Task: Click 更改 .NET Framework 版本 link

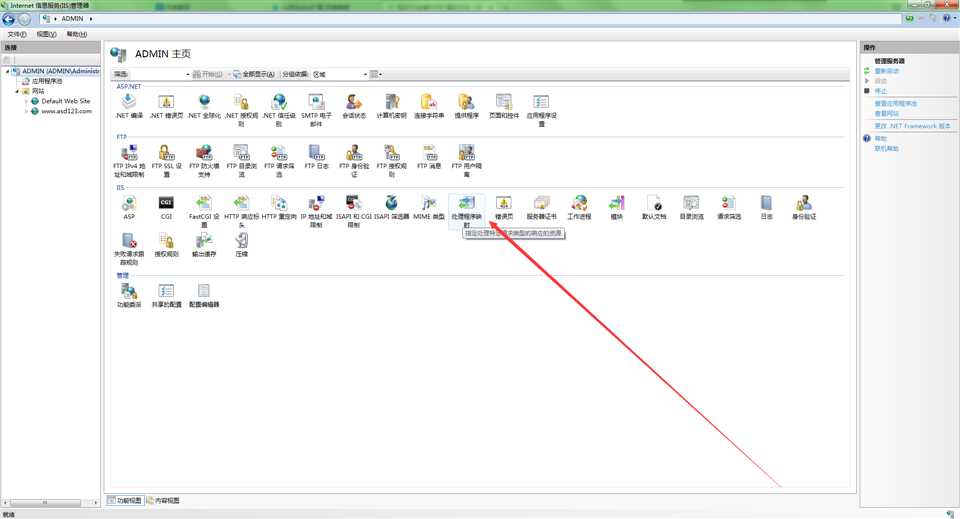Action: (x=912, y=125)
